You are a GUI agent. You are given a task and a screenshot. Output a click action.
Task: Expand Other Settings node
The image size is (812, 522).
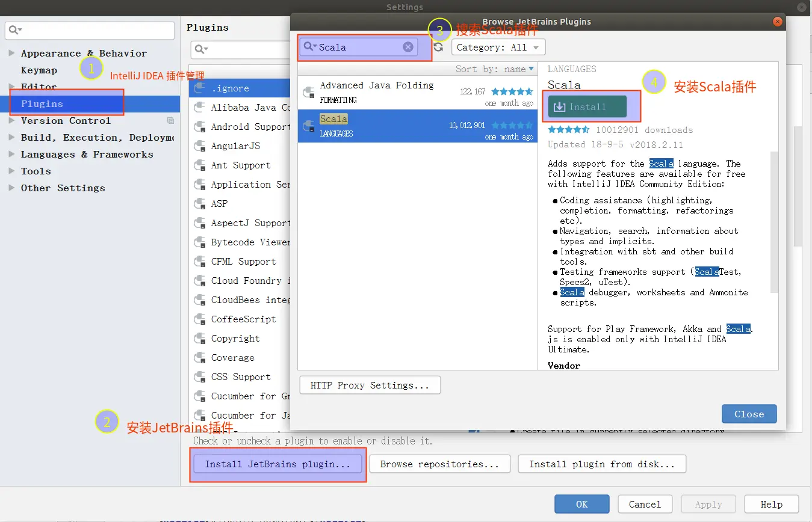pos(11,188)
